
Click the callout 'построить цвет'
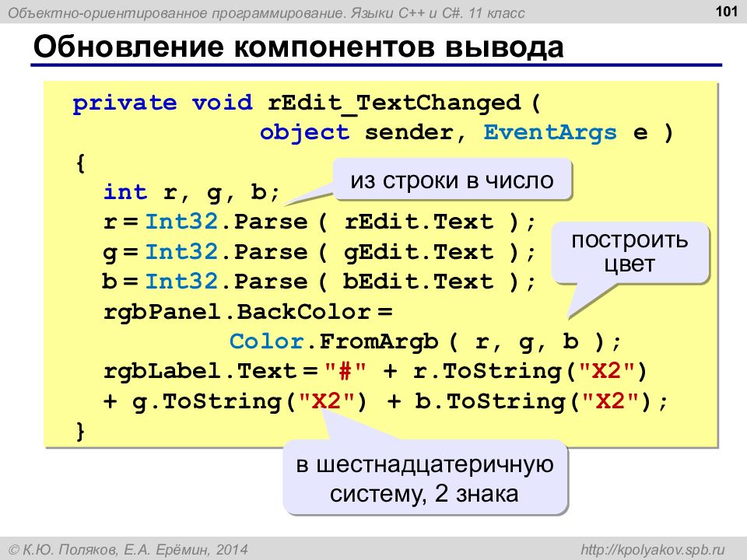(630, 252)
